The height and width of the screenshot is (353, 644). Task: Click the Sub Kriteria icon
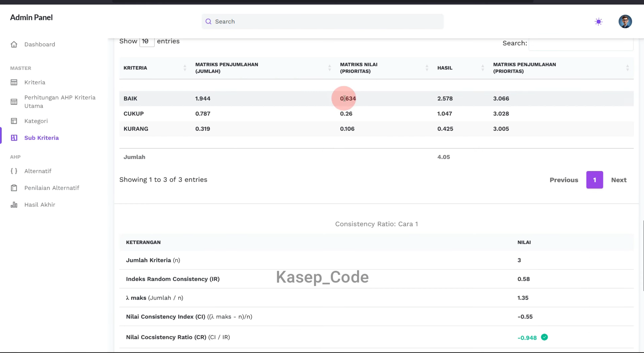coord(14,138)
